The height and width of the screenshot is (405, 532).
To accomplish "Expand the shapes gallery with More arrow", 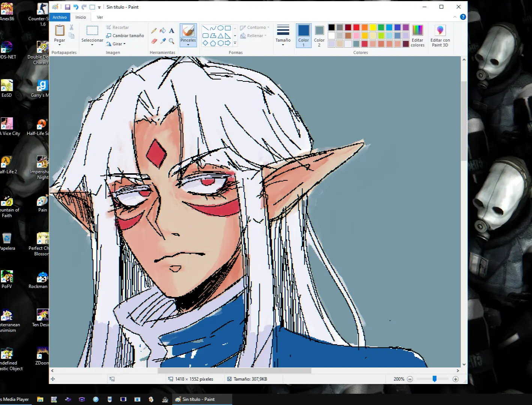I will point(235,43).
